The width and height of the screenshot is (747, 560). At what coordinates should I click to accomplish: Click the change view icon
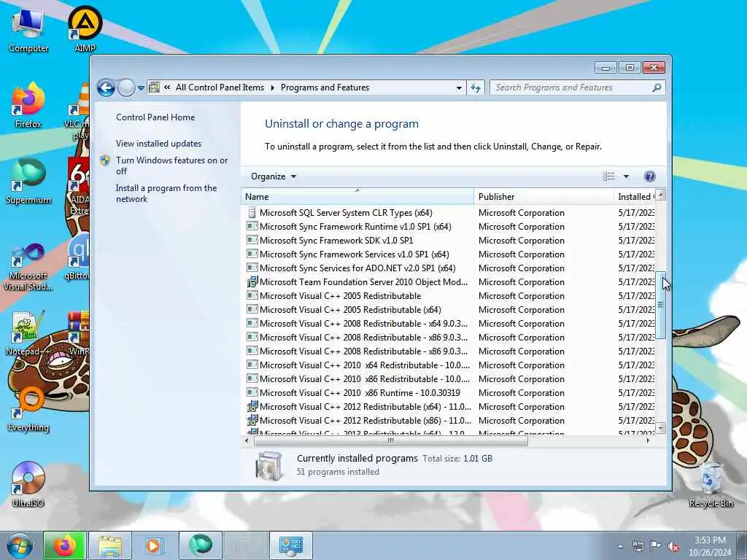(609, 176)
